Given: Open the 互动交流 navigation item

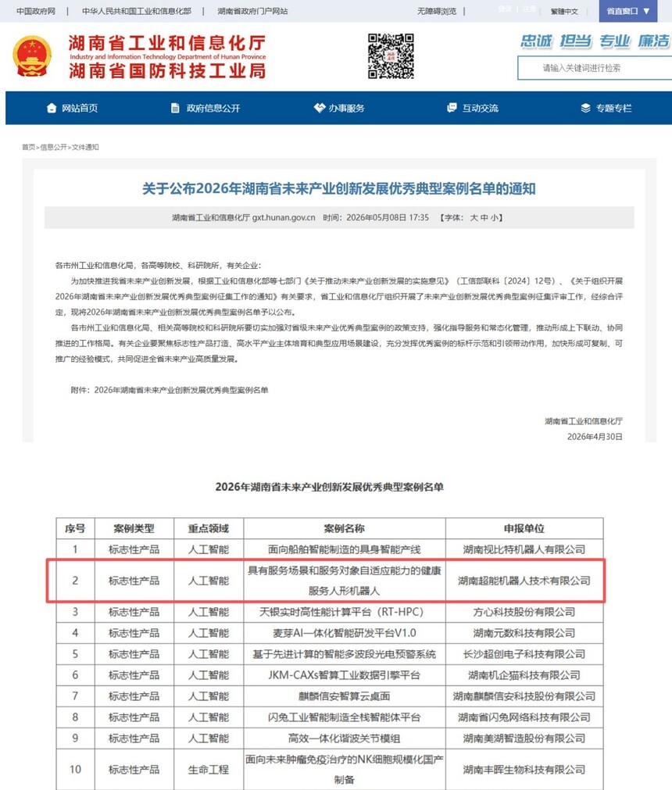Looking at the screenshot, I should tap(473, 108).
